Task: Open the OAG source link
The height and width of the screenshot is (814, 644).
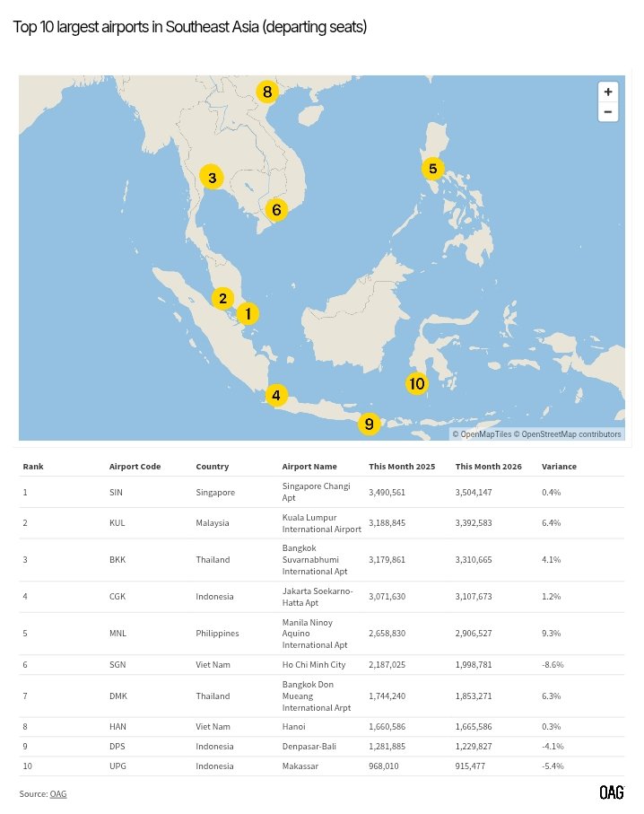Action: [x=58, y=793]
